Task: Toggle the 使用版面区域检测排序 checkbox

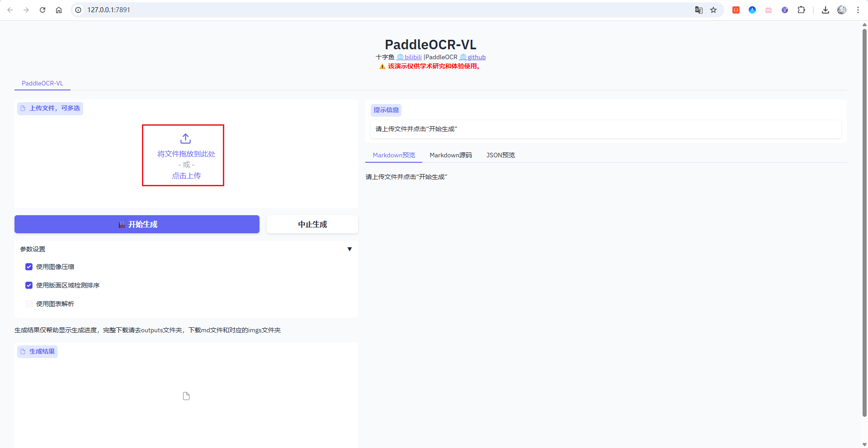Action: coord(29,285)
